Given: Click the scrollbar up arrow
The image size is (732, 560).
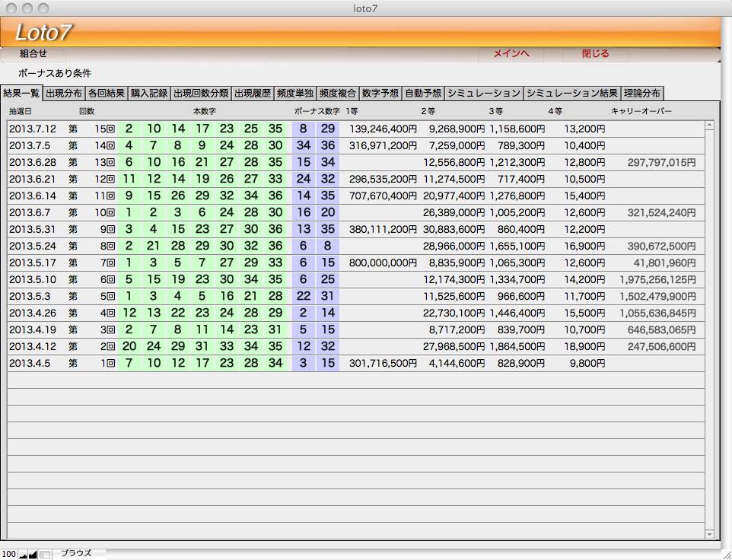Looking at the screenshot, I should [x=710, y=125].
